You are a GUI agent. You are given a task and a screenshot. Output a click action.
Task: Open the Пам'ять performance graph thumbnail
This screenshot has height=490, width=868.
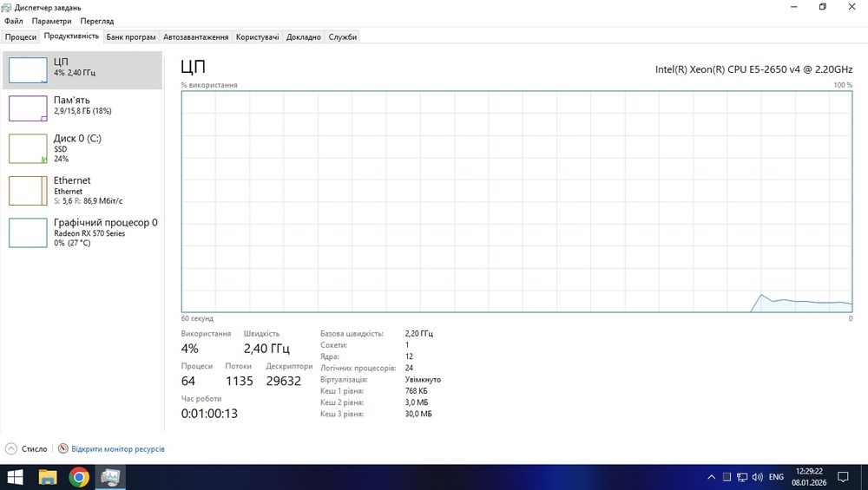[x=28, y=108]
